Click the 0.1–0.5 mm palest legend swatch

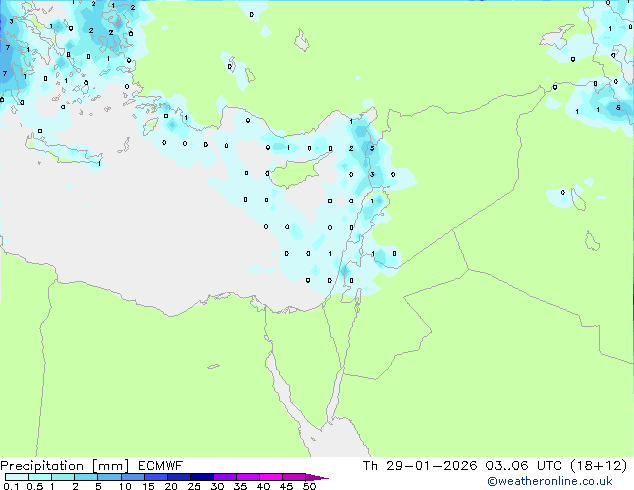pos(17,477)
